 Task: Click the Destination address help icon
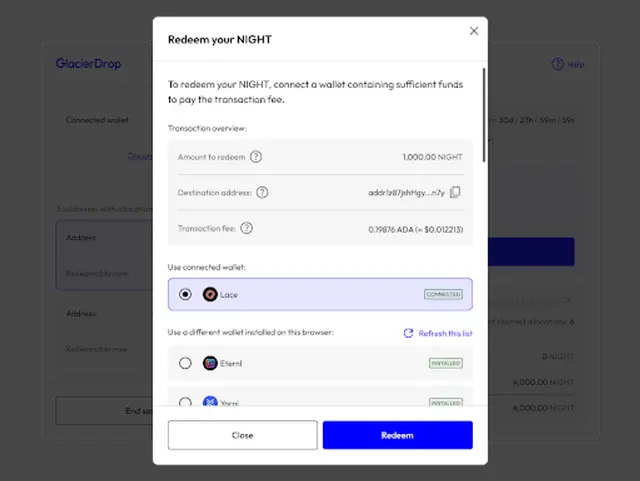click(262, 192)
